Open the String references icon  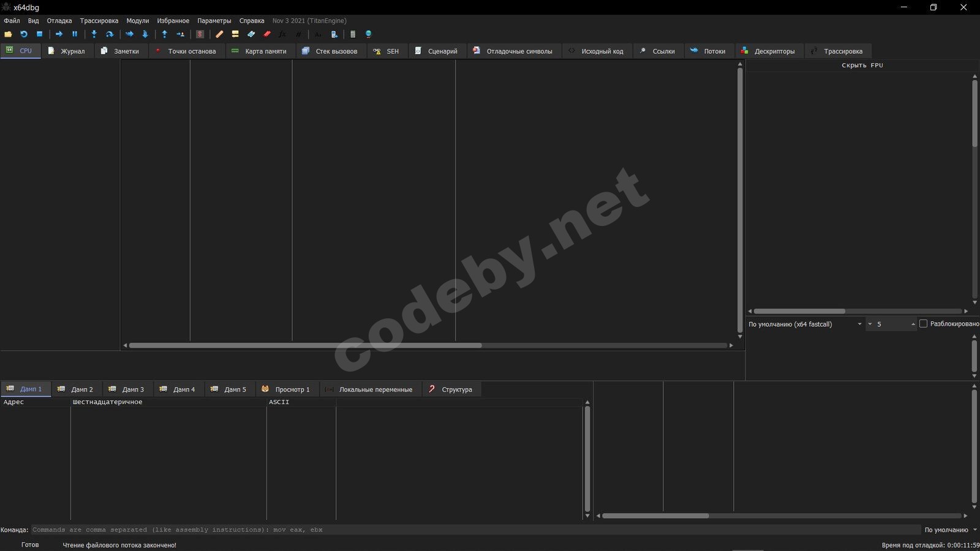318,34
